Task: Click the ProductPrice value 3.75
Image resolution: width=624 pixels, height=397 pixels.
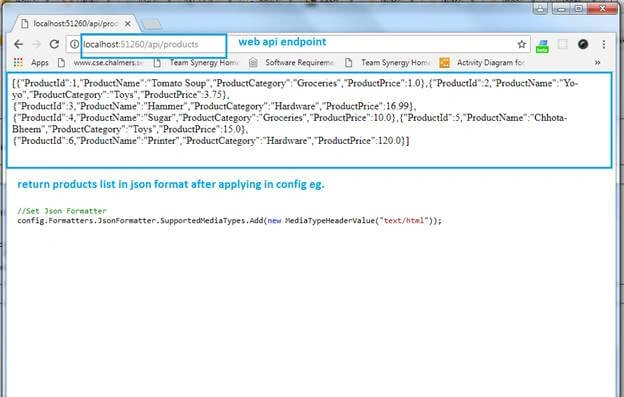Action: 213,95
